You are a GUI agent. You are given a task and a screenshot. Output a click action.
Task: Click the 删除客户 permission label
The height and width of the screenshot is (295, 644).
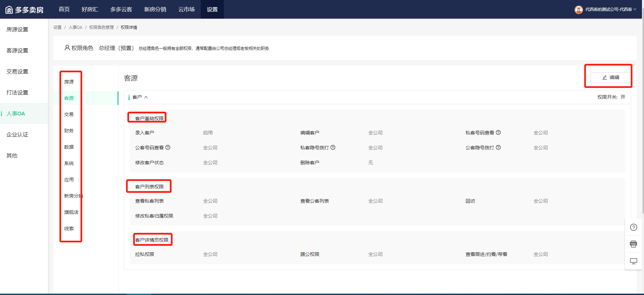click(x=310, y=163)
